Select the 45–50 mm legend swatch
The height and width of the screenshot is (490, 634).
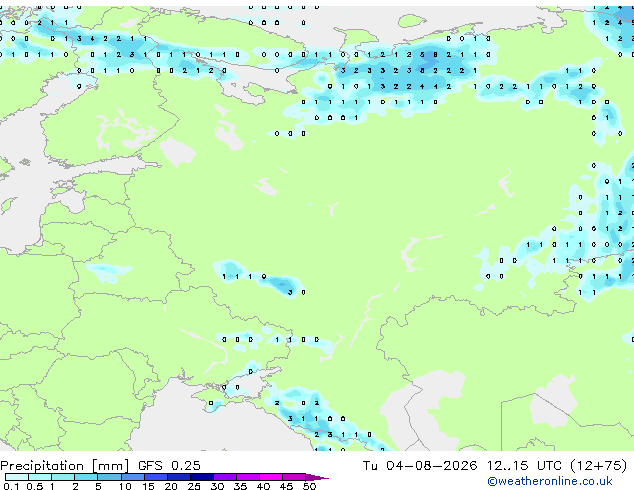pyautogui.click(x=294, y=477)
